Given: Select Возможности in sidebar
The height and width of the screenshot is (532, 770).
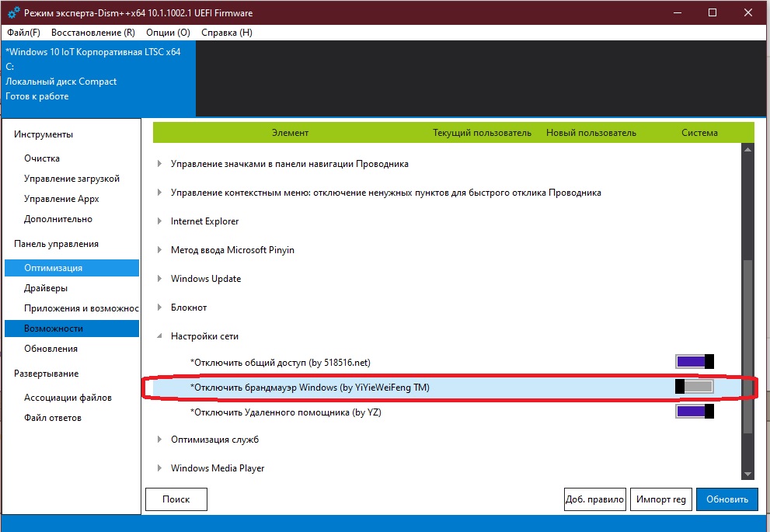Looking at the screenshot, I should pyautogui.click(x=71, y=329).
